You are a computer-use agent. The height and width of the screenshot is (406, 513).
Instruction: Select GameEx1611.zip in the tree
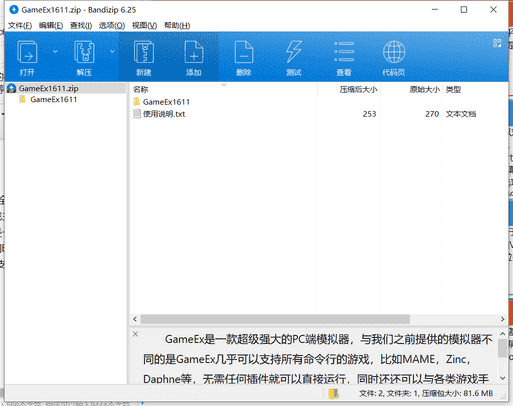click(49, 88)
